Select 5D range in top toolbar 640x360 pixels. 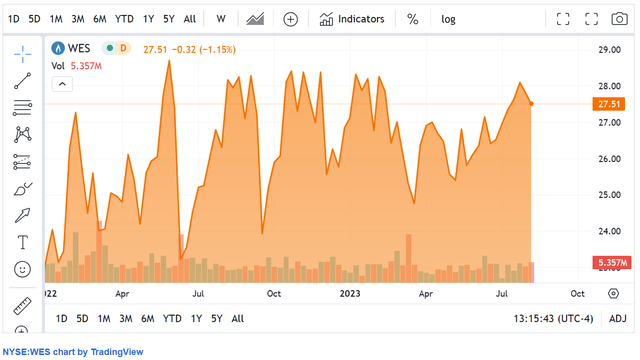(x=34, y=19)
